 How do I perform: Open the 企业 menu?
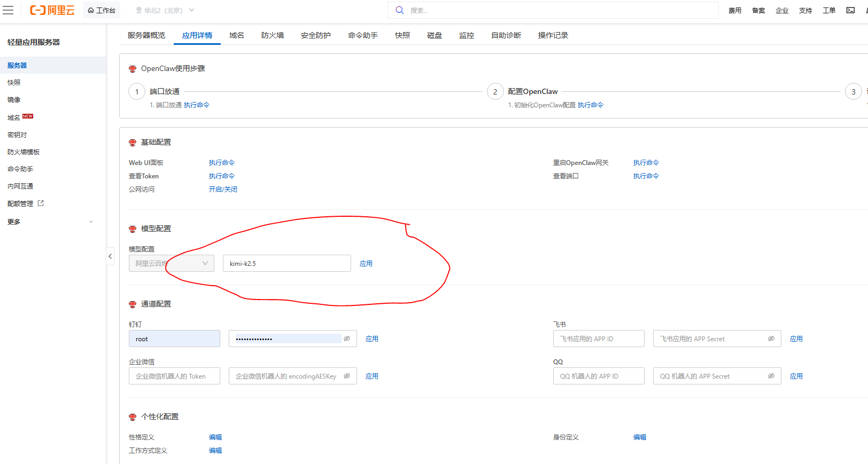782,10
